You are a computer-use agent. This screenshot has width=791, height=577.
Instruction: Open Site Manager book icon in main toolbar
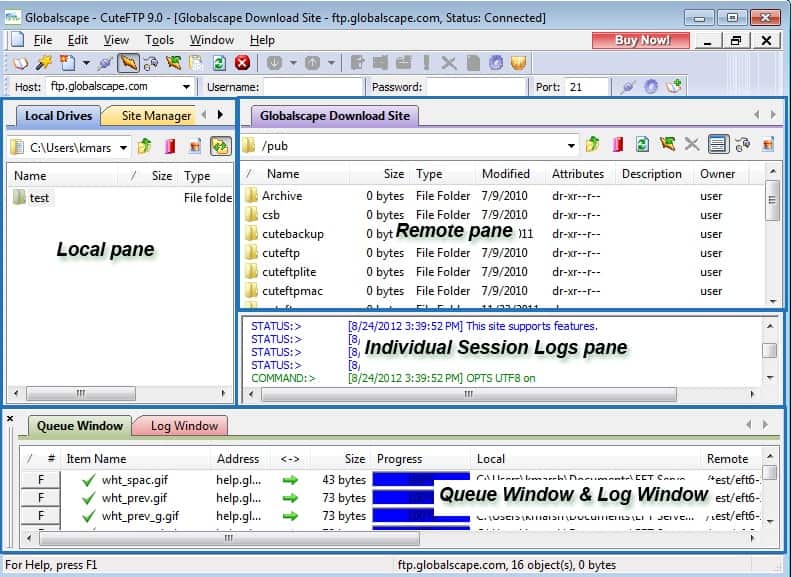(x=20, y=63)
